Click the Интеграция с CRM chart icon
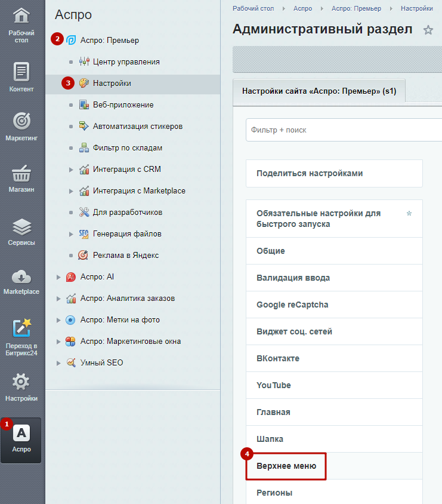The width and height of the screenshot is (442, 504). point(84,169)
